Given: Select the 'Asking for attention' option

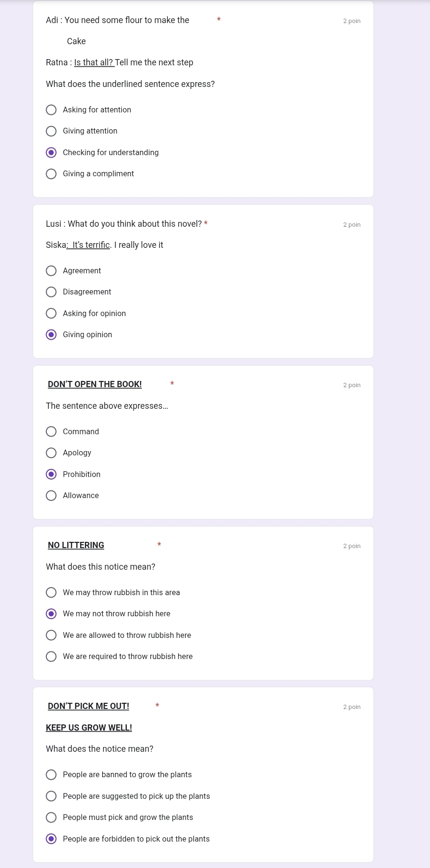Looking at the screenshot, I should pyautogui.click(x=51, y=110).
